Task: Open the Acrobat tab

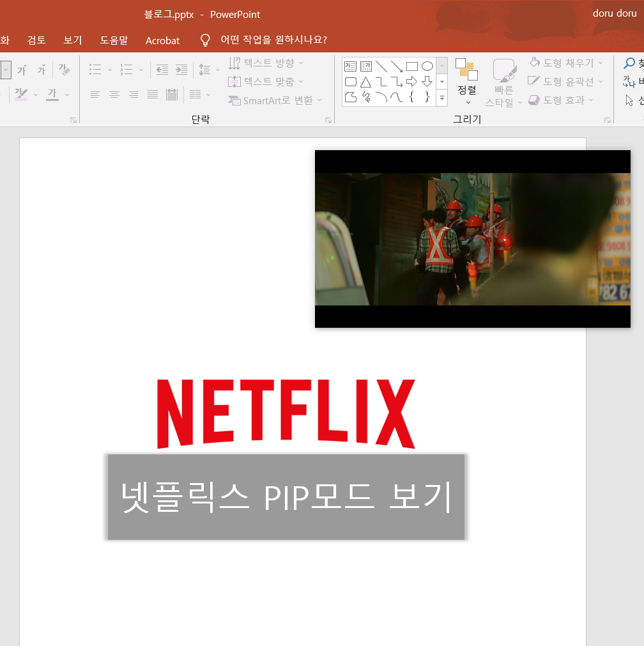Action: (x=162, y=40)
